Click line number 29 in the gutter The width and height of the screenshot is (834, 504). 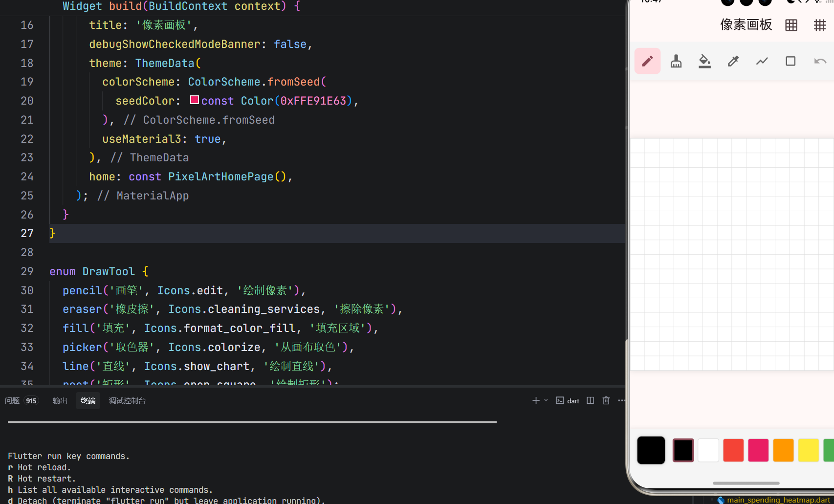pos(27,271)
